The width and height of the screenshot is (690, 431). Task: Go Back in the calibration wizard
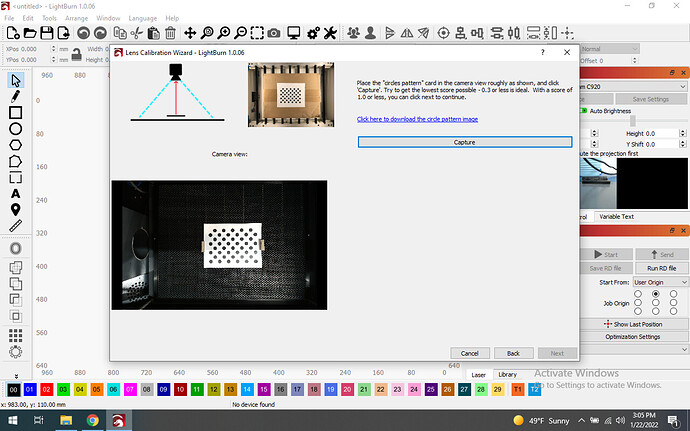[x=514, y=353]
